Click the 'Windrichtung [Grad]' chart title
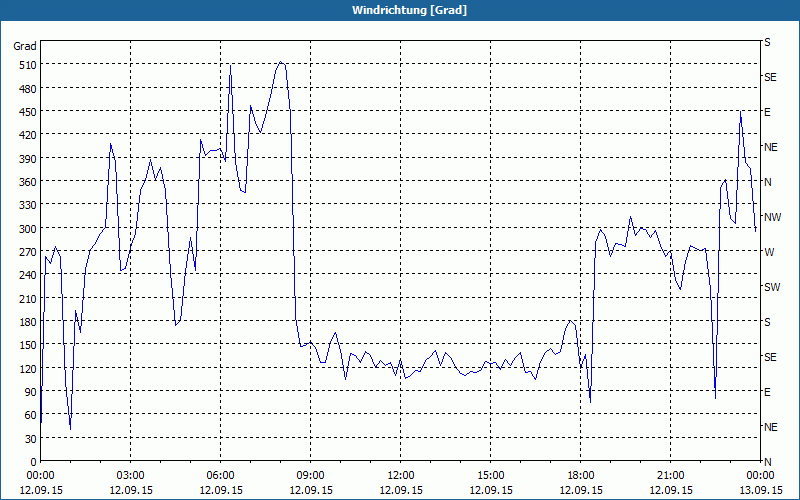Screen dimensions: 800x500 [x=409, y=10]
